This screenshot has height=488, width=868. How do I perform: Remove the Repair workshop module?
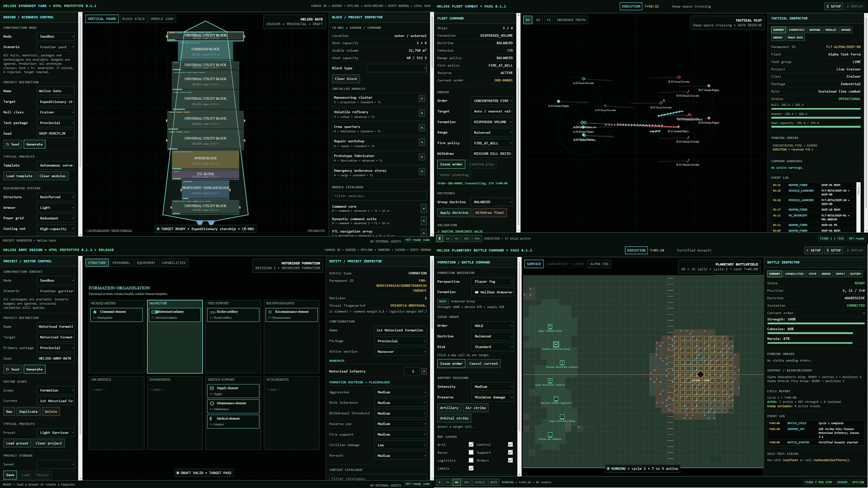coord(422,142)
